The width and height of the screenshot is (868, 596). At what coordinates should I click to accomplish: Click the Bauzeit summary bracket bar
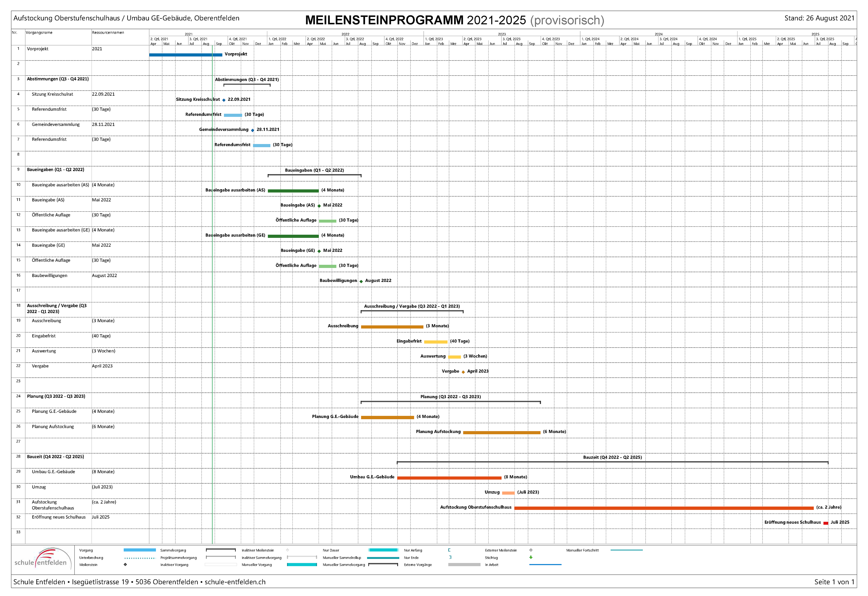click(612, 462)
